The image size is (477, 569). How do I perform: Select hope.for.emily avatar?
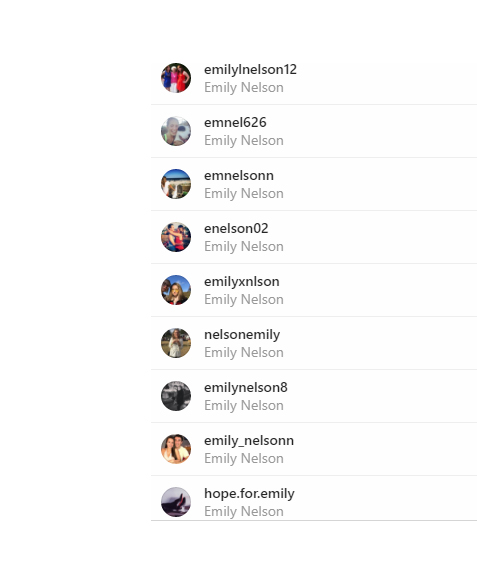(x=176, y=502)
